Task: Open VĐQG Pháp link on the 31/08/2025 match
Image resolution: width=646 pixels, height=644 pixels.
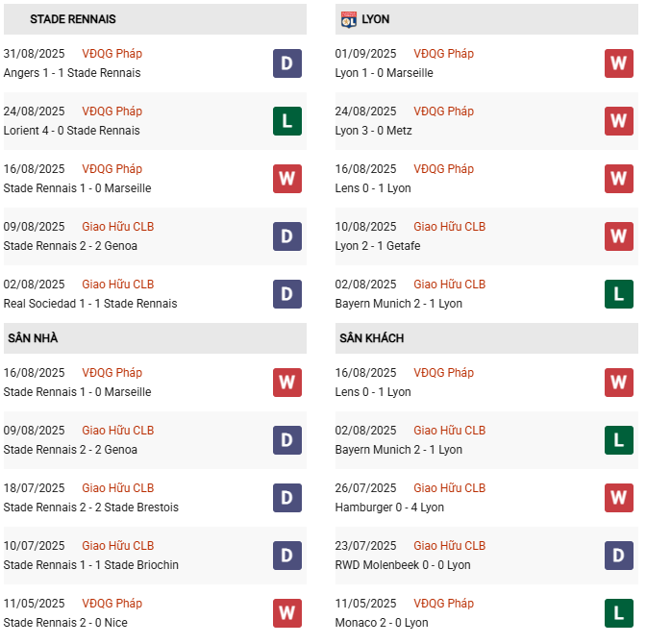Action: pyautogui.click(x=112, y=54)
